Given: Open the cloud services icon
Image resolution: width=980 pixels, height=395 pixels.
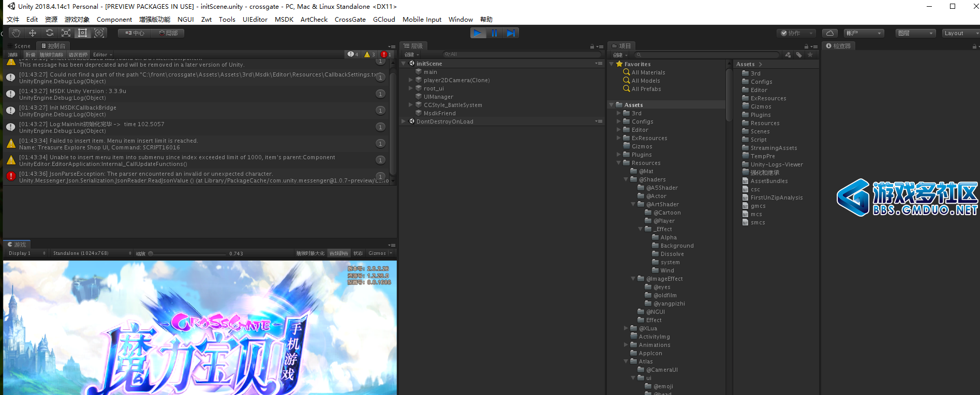Looking at the screenshot, I should (x=830, y=33).
